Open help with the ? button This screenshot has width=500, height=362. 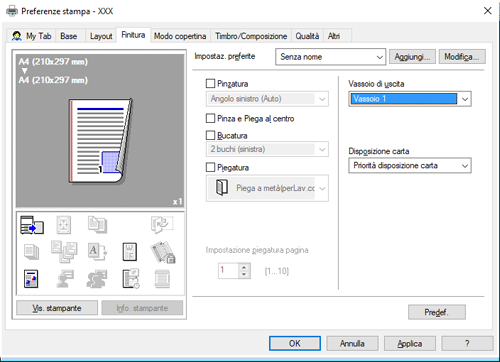point(467,343)
